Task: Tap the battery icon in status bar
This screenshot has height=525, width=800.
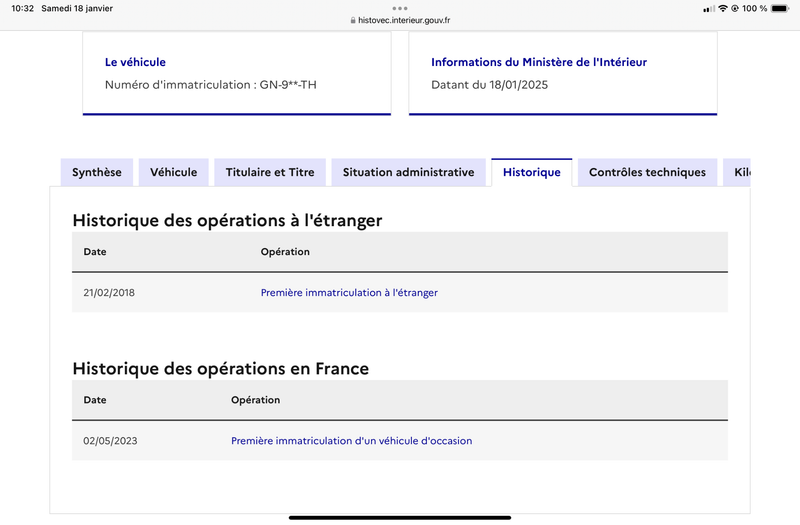Action: [780, 8]
